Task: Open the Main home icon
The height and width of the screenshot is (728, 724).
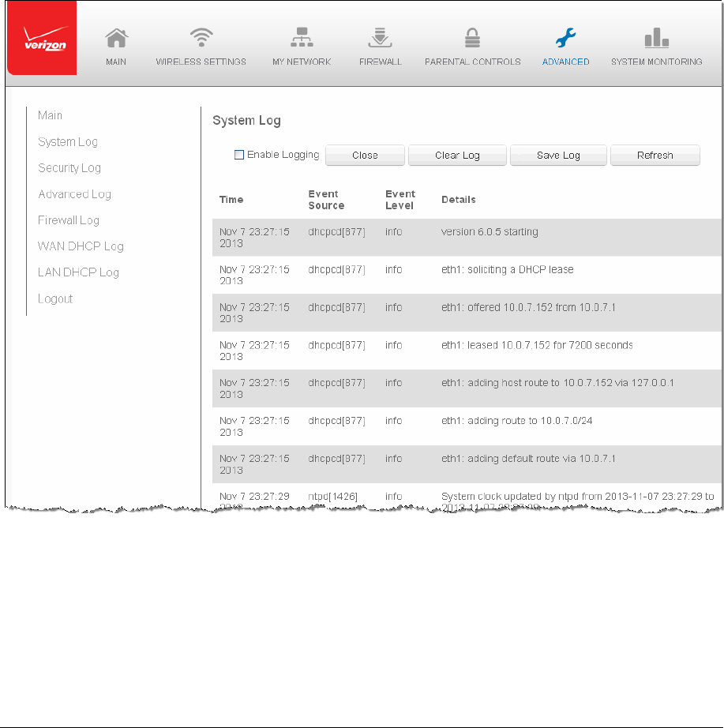Action: pyautogui.click(x=116, y=38)
